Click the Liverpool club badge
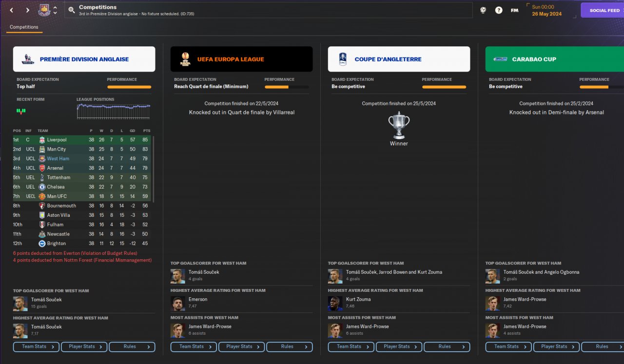 [x=42, y=140]
